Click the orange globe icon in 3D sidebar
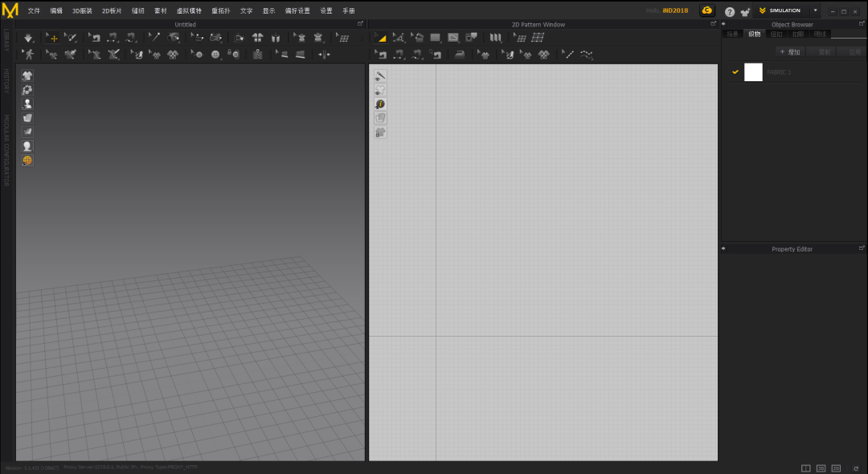Screen dimensions: 868x474 [27, 161]
